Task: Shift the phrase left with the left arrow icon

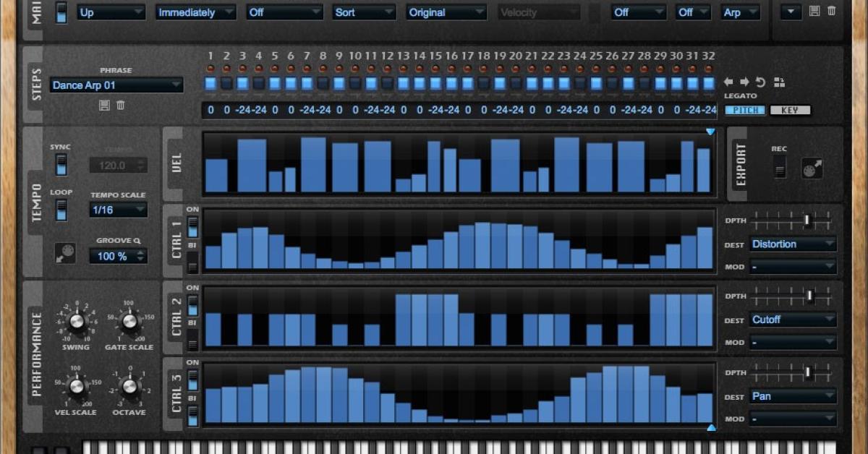Action: (728, 82)
